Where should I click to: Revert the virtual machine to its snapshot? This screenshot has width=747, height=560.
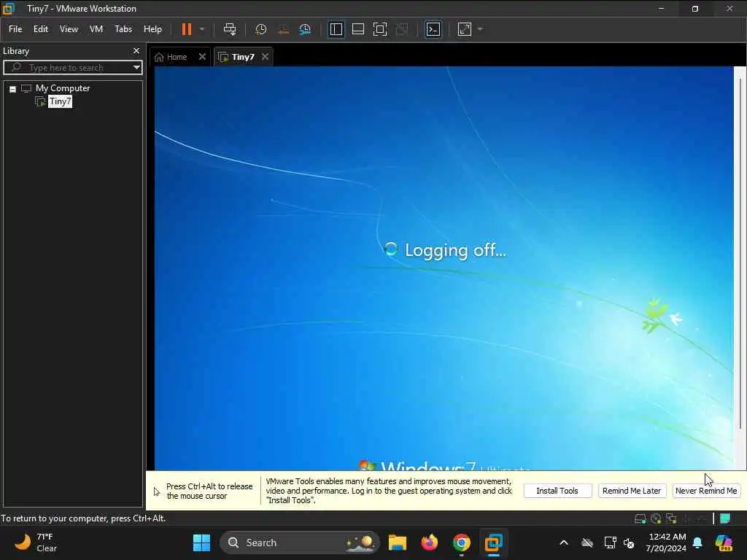283,29
